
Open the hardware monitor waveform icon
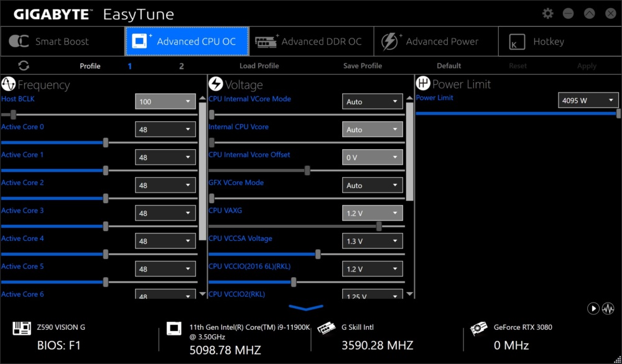[608, 309]
